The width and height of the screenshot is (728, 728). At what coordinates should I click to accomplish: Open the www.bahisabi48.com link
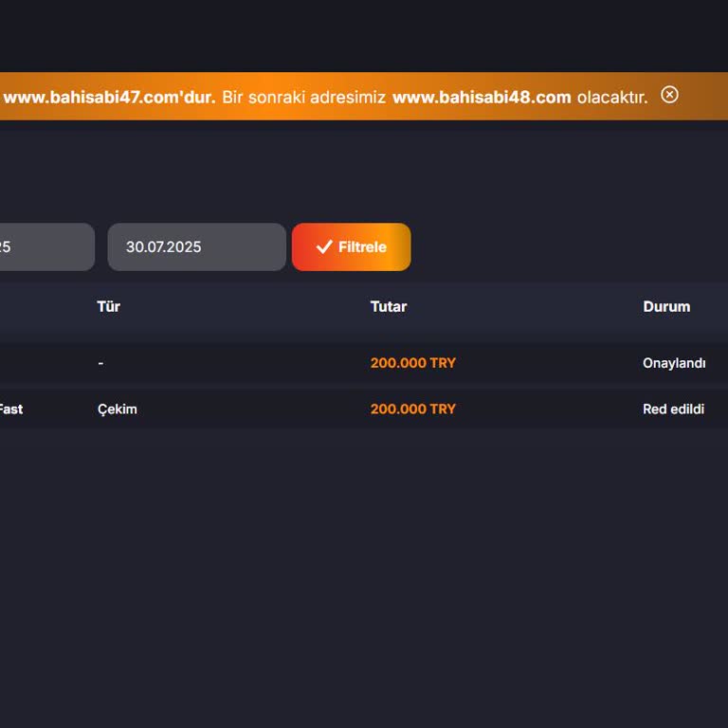(x=482, y=98)
